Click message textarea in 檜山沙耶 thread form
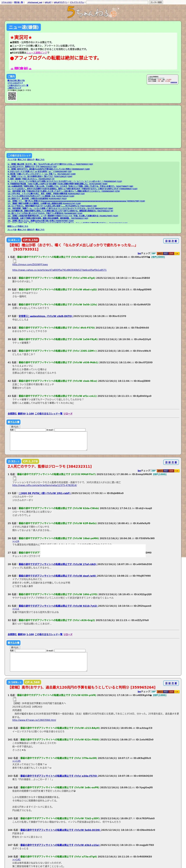186x868 pixels. click(49, 441)
